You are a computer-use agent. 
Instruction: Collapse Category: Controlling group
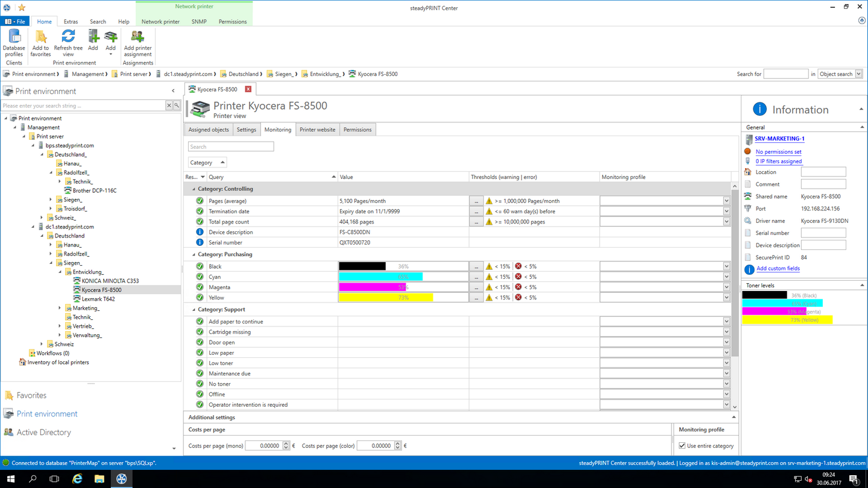pyautogui.click(x=193, y=189)
